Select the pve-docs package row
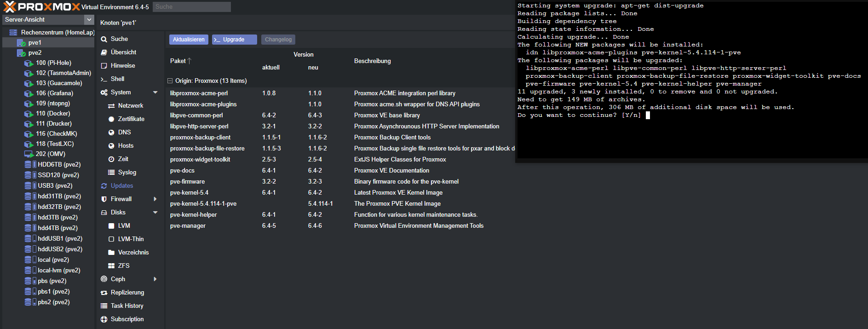Screen dimensions: 868x329 340,171
